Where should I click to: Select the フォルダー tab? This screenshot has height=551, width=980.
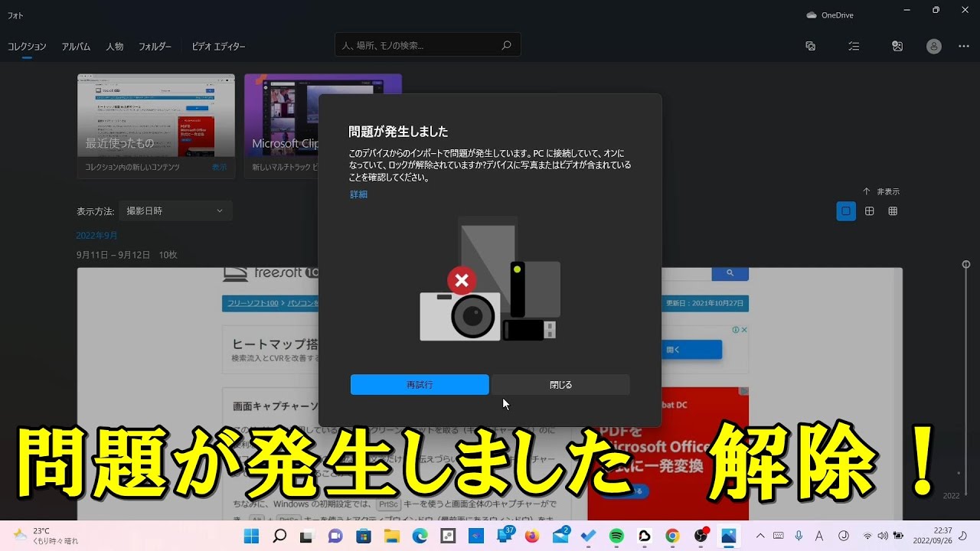[155, 47]
